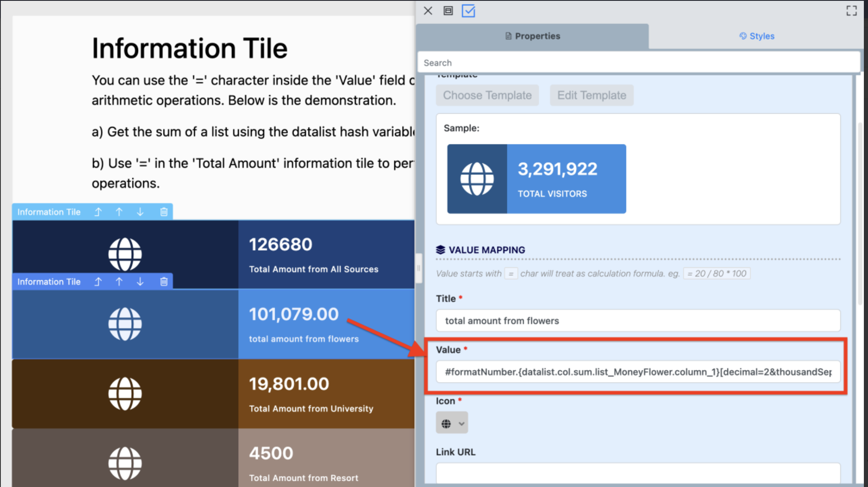Delete the first Information Tile
This screenshot has height=487, width=868.
pyautogui.click(x=164, y=212)
